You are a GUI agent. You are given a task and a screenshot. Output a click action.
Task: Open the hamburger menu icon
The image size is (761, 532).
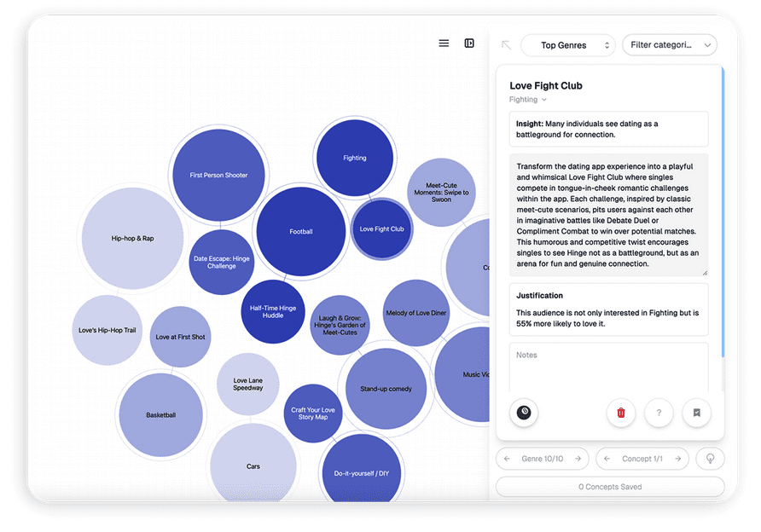(444, 43)
